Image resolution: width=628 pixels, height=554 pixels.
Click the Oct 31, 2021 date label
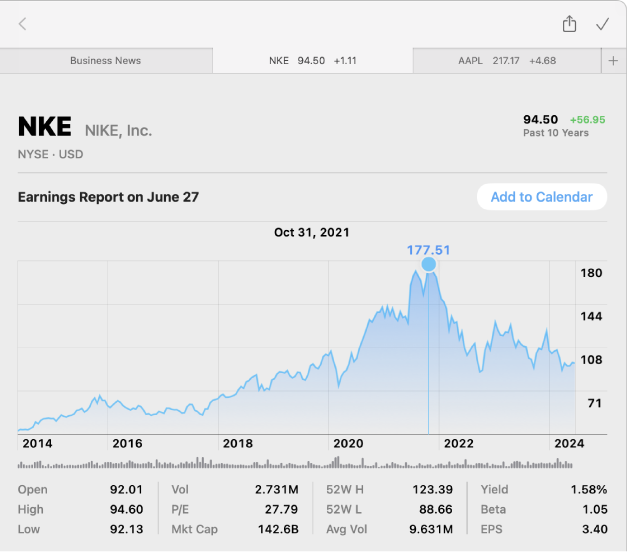[312, 232]
